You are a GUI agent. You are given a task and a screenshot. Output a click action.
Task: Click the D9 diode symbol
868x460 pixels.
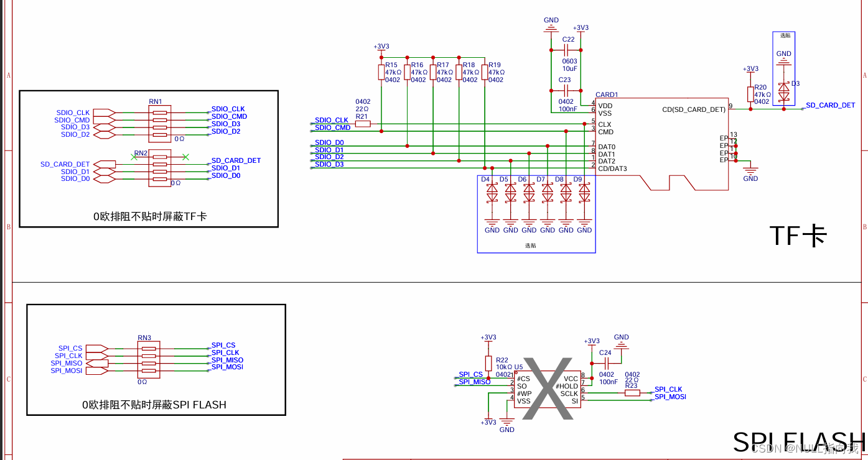click(584, 193)
